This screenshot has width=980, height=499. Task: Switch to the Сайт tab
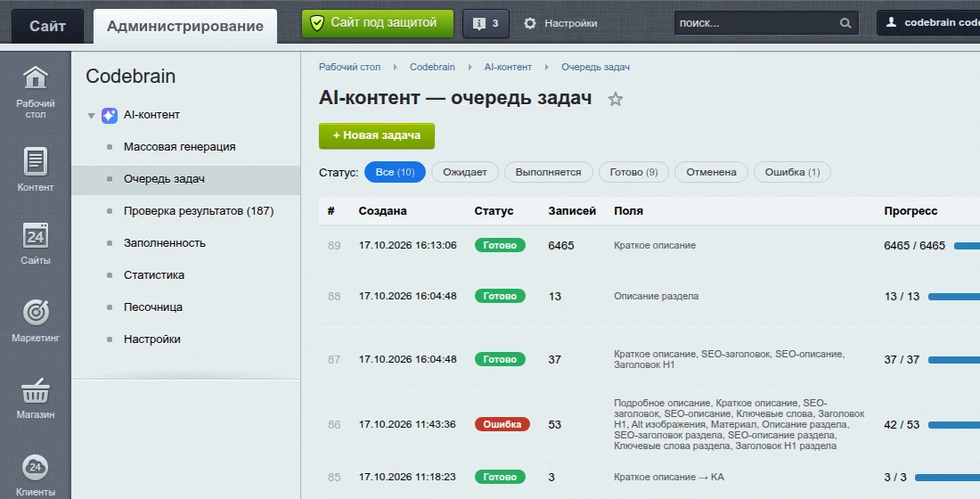point(47,26)
